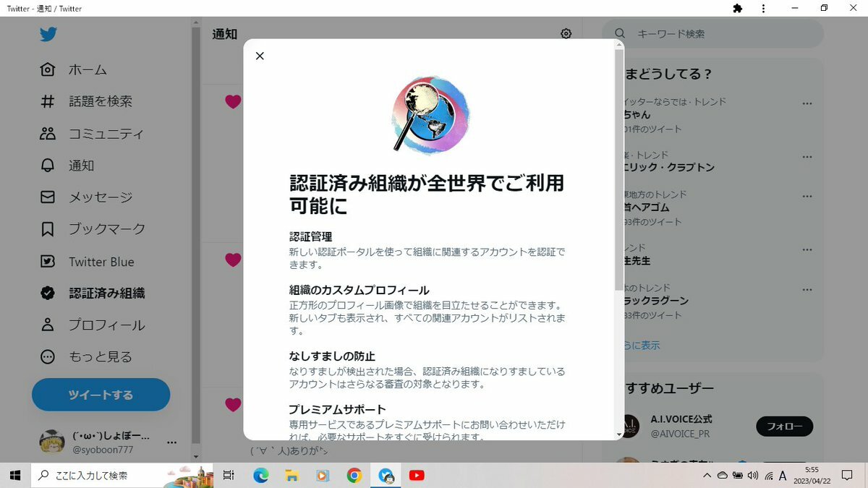Click the battery tray icon
868x488 pixels.
[x=737, y=475]
